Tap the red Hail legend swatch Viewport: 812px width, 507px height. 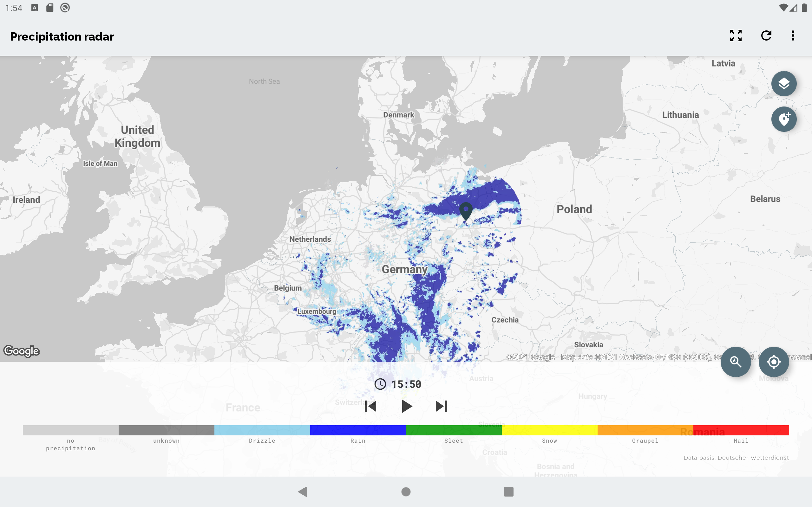tap(741, 430)
